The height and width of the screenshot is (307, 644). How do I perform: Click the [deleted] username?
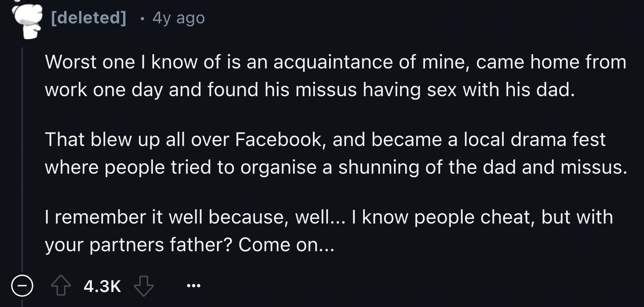(89, 18)
